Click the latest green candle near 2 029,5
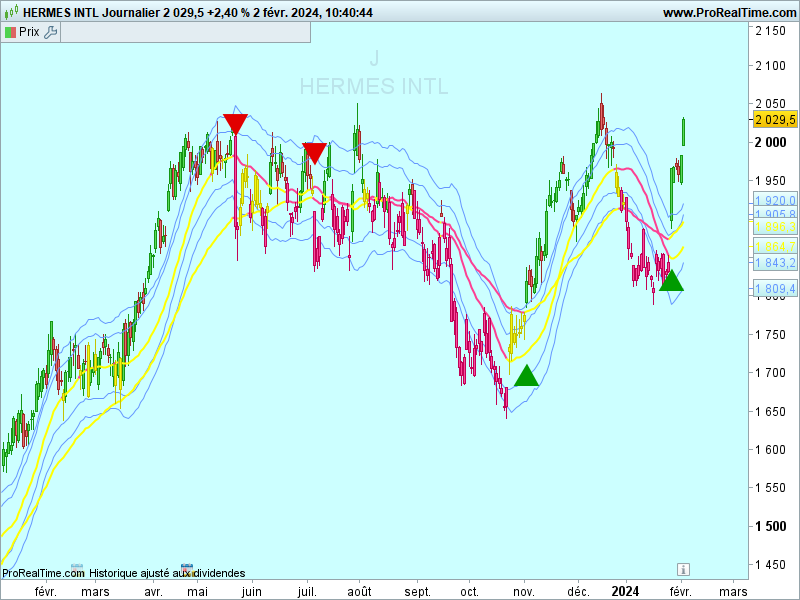This screenshot has width=800, height=600. click(x=684, y=132)
